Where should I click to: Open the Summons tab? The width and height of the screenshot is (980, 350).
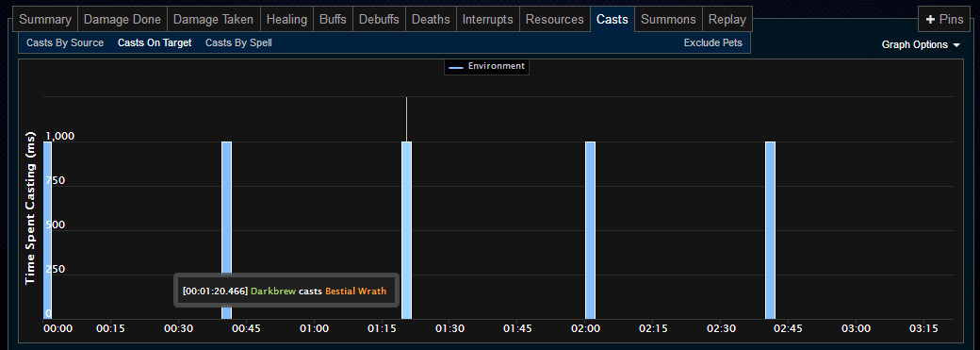point(668,20)
